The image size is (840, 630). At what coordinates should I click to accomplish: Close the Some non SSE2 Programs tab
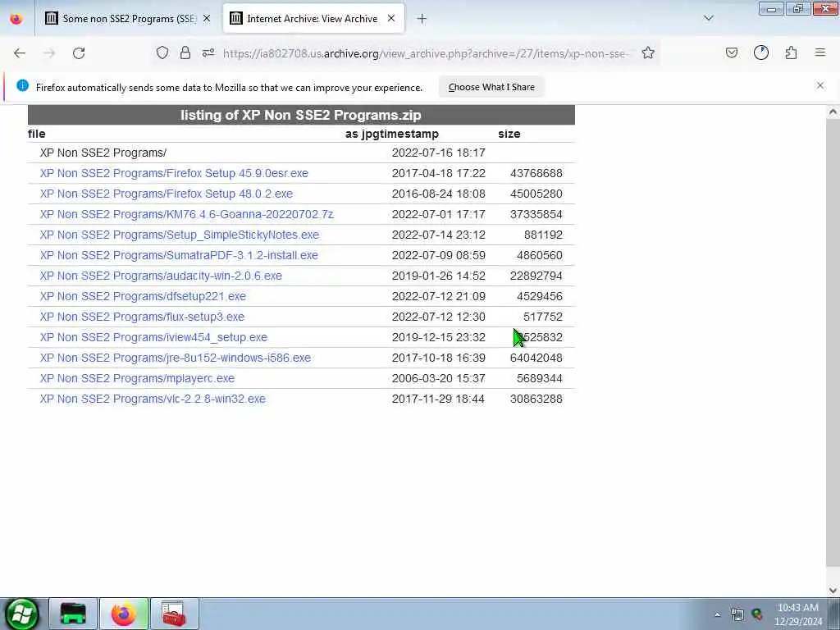coord(207,18)
